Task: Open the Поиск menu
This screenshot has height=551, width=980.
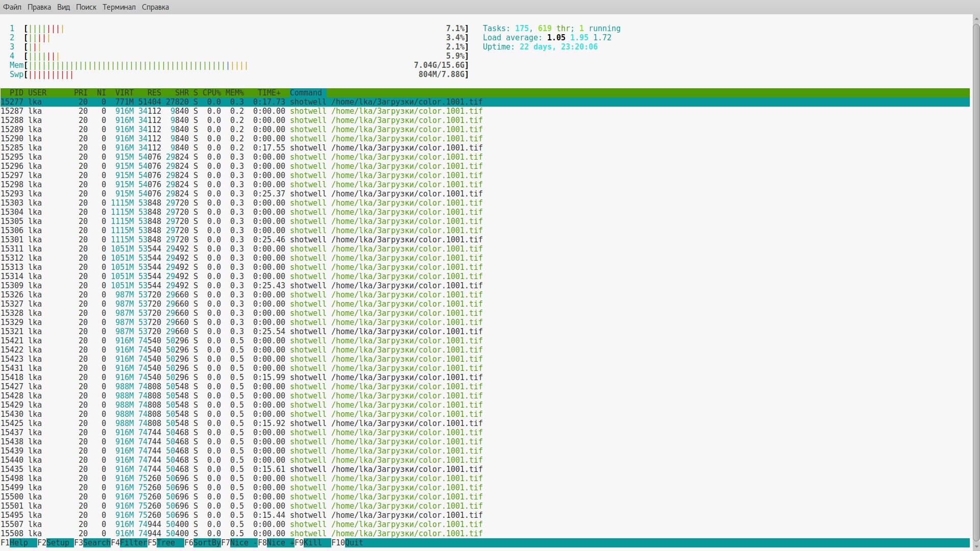Action: click(x=86, y=7)
